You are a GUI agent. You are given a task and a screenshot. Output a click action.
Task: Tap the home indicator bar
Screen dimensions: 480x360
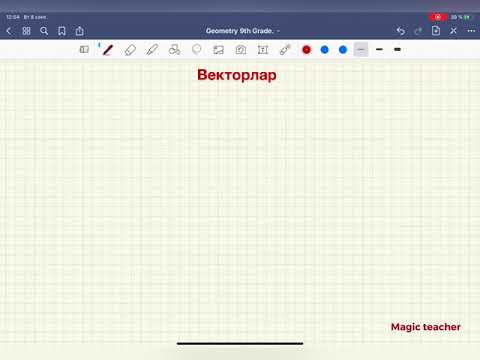click(x=240, y=343)
